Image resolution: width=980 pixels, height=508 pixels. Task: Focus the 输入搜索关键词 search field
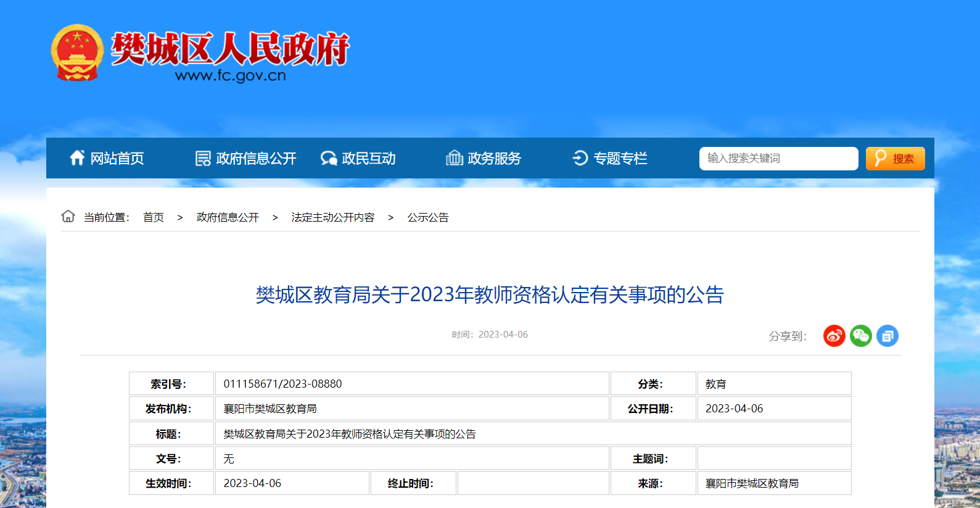(x=778, y=159)
